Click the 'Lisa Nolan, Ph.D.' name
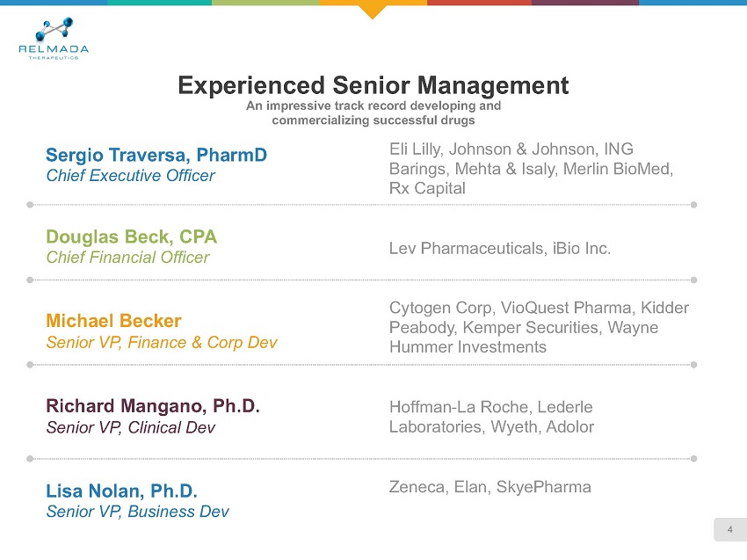Image resolution: width=747 pixels, height=560 pixels. [x=121, y=490]
